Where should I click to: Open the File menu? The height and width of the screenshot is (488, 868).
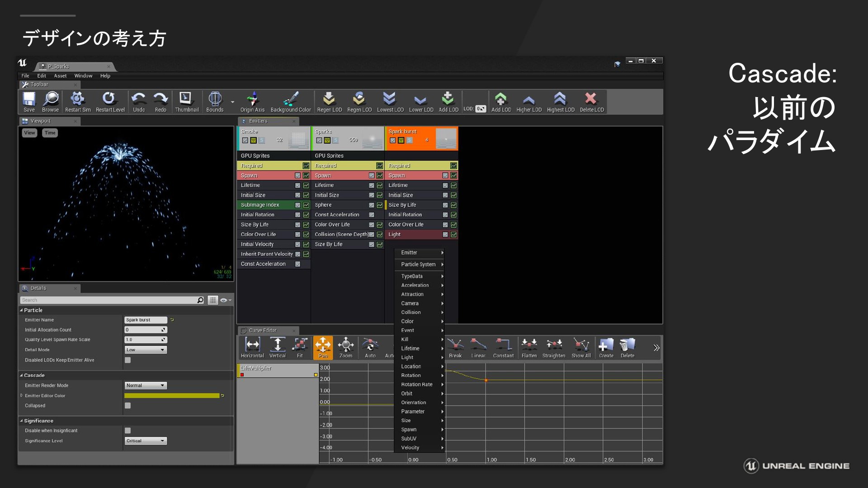point(25,76)
